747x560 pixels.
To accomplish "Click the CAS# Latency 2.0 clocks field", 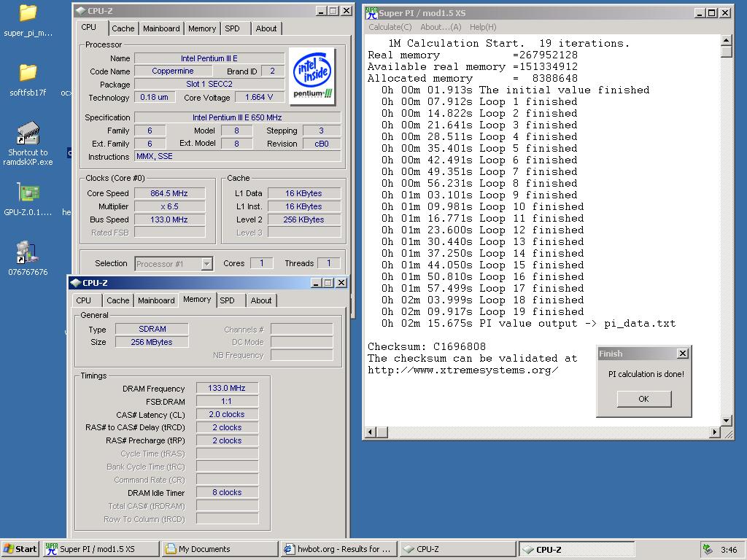I will [x=227, y=414].
